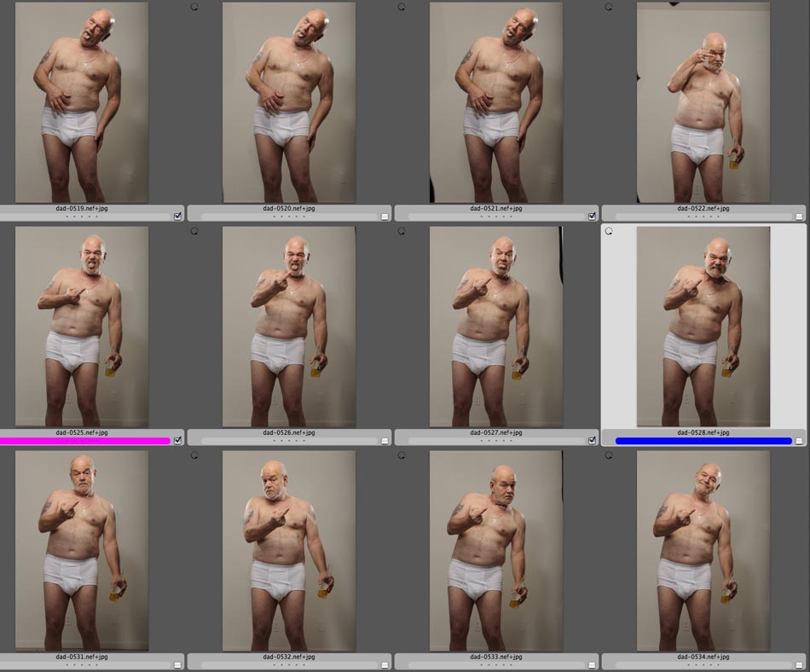Click rotate icon on dad-0520 thumbnail cell
Image resolution: width=810 pixels, height=672 pixels.
point(194,6)
